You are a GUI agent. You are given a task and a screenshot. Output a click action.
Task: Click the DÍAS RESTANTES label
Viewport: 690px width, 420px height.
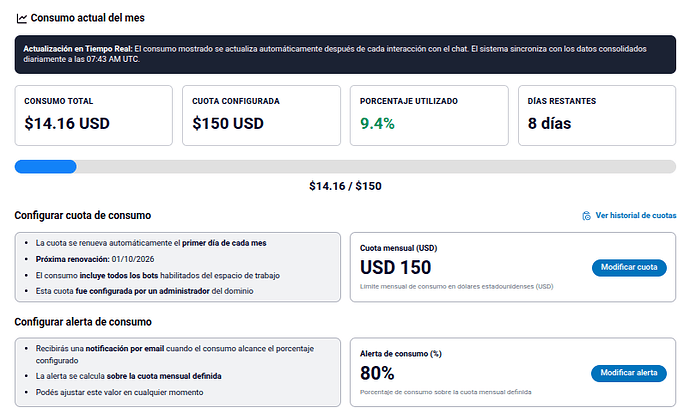click(x=562, y=101)
